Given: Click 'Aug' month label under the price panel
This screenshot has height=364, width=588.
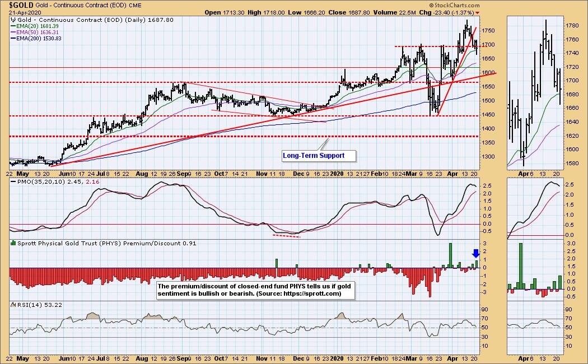Looking at the screenshot, I should coord(142,174).
